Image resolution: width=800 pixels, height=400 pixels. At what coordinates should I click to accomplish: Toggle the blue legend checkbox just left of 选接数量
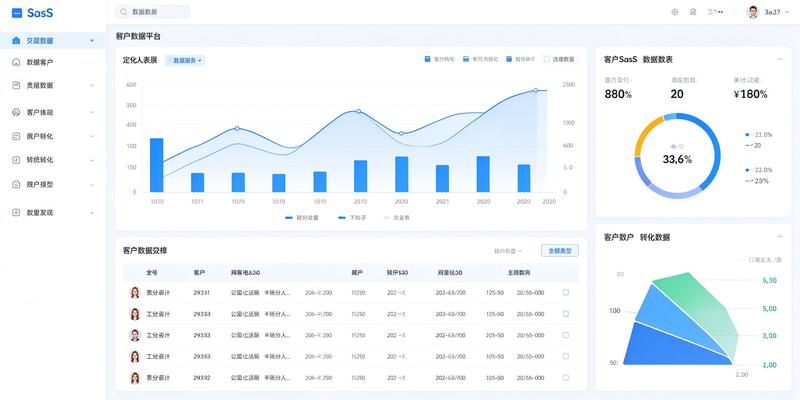pyautogui.click(x=509, y=59)
